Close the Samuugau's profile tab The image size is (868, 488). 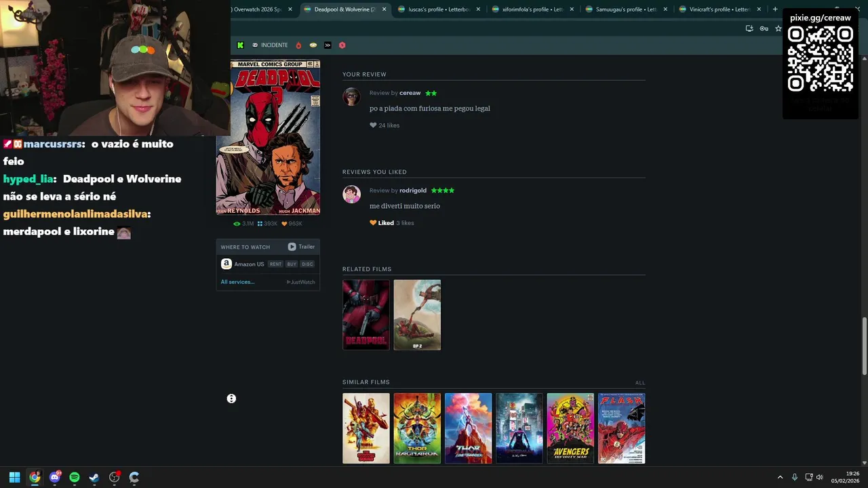[x=665, y=9]
